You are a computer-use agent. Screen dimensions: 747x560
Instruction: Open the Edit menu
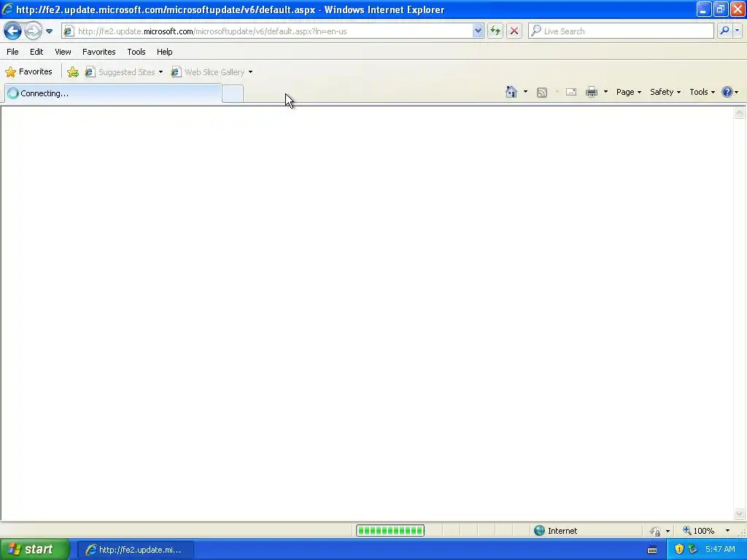click(x=36, y=52)
